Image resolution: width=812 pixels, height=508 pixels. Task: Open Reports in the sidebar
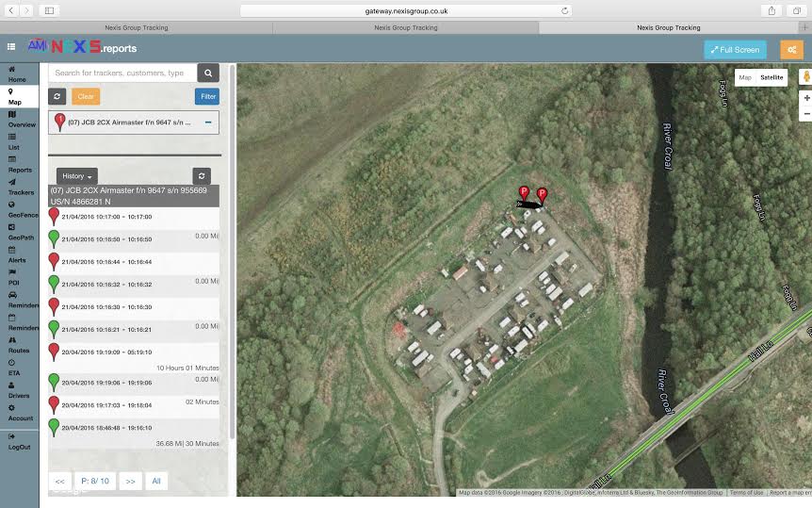point(20,165)
